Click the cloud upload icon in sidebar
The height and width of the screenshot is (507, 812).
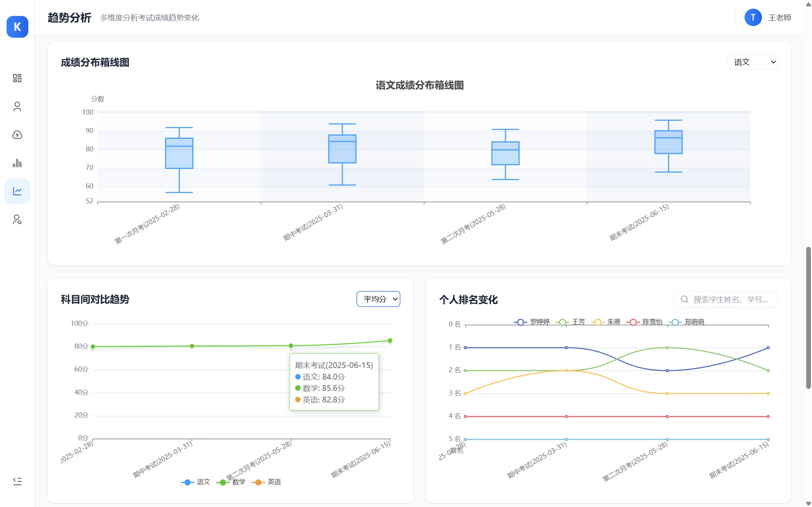(x=17, y=135)
